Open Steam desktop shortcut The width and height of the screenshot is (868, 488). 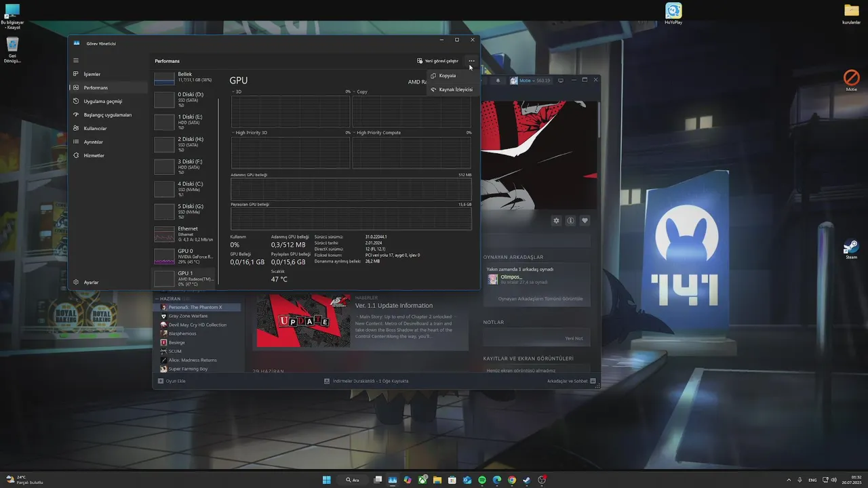click(x=852, y=249)
